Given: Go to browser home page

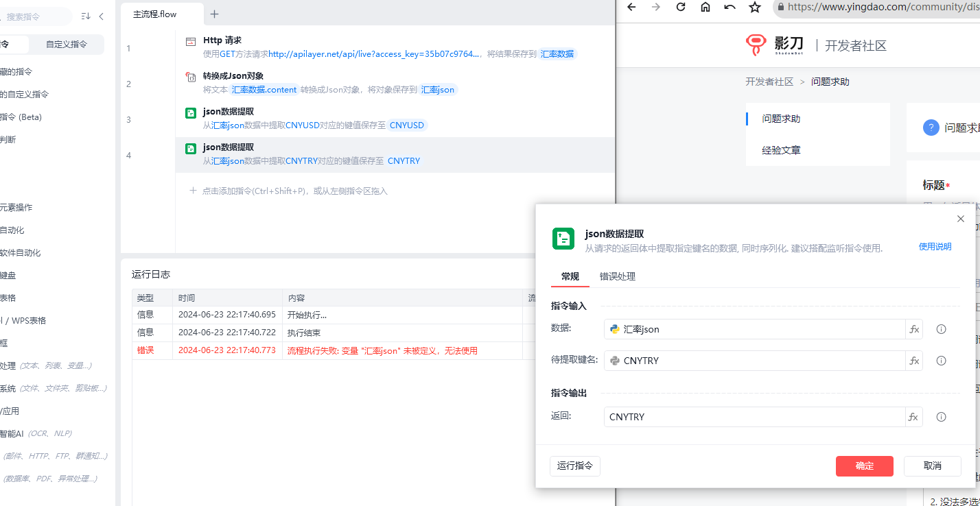Looking at the screenshot, I should [705, 7].
